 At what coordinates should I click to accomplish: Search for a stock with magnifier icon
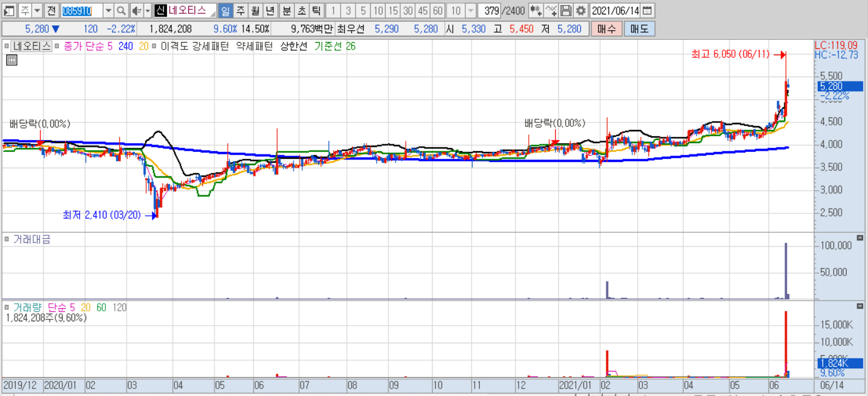pyautogui.click(x=120, y=11)
